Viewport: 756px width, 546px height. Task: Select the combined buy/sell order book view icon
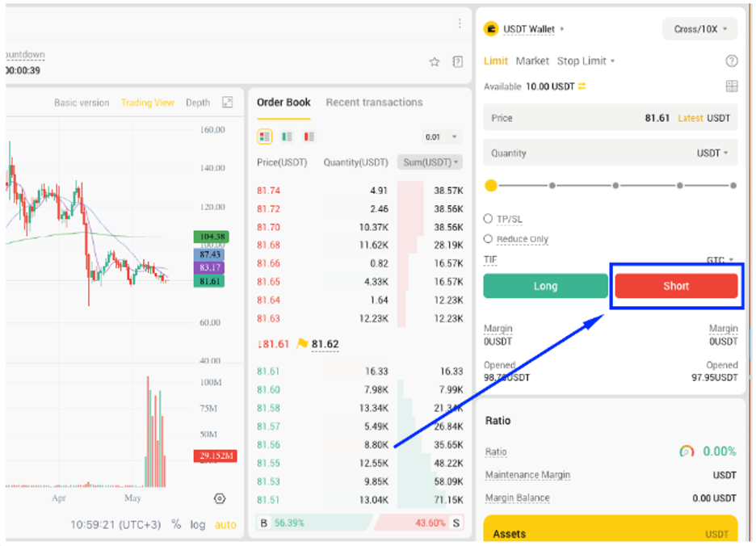(264, 136)
